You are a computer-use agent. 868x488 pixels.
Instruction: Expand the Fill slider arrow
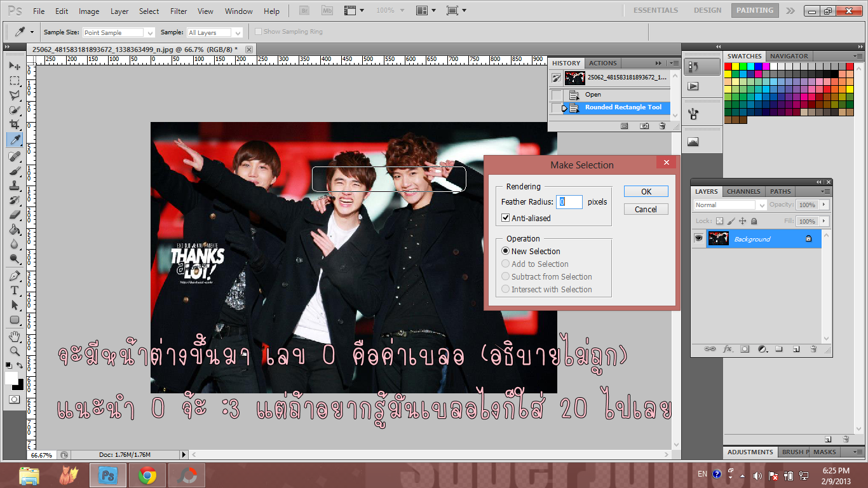tap(824, 221)
